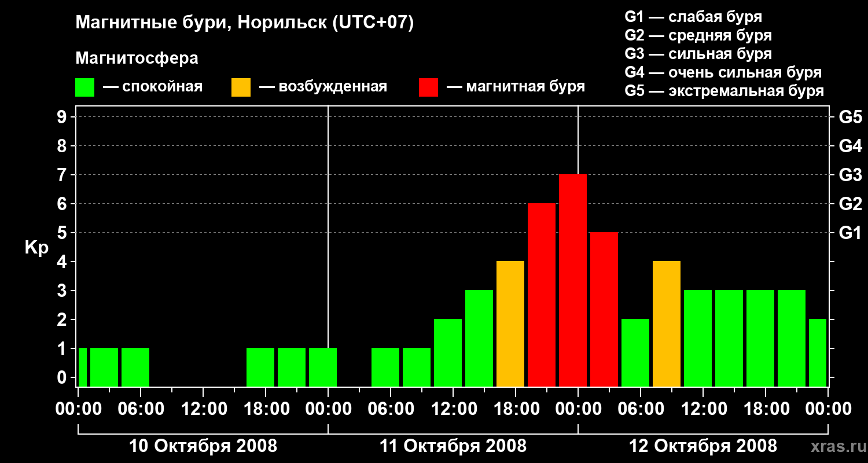Click the '7' value on the Kp axis
Image resolution: width=868 pixels, height=463 pixels.
point(63,175)
